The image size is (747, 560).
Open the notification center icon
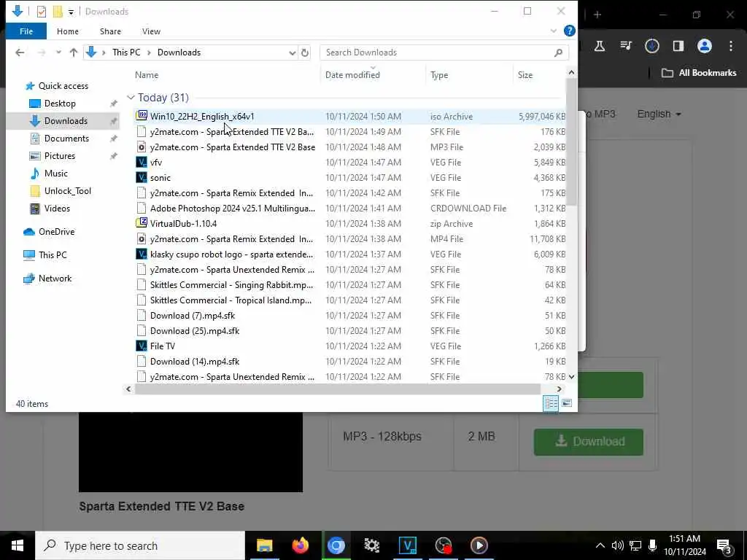[x=724, y=545]
